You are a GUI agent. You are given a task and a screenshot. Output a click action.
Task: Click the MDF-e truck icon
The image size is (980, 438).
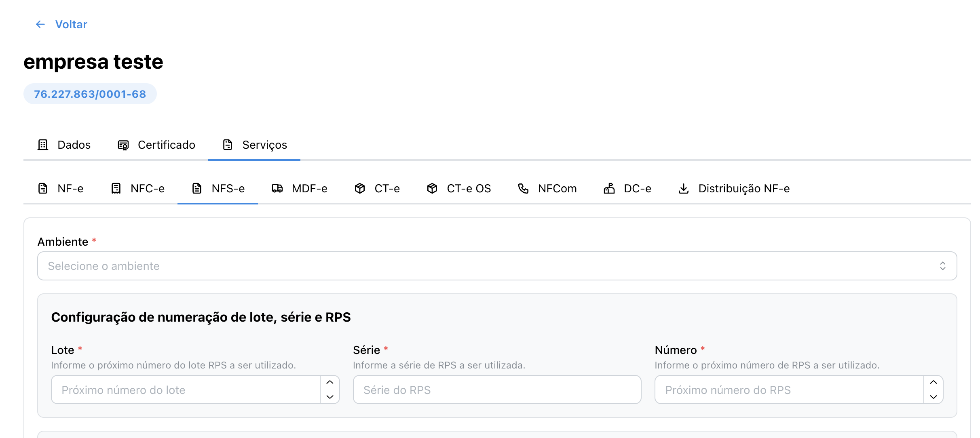click(x=277, y=188)
